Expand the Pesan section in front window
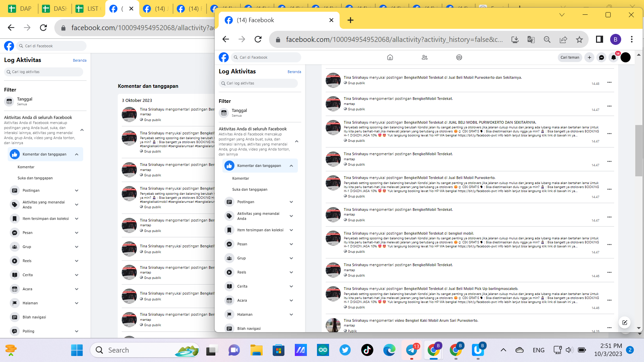Viewport: 644px width, 362px height. [x=291, y=244]
